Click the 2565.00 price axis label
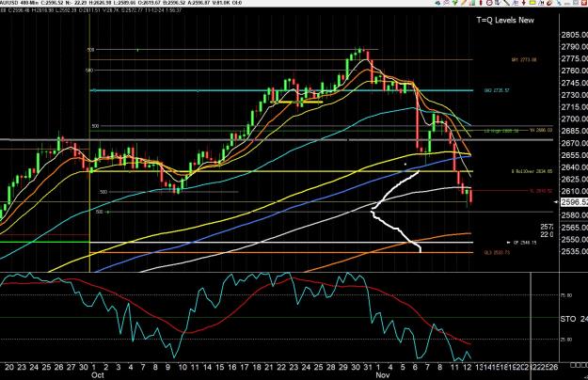Viewport: 588px width, 380px height. tap(575, 227)
